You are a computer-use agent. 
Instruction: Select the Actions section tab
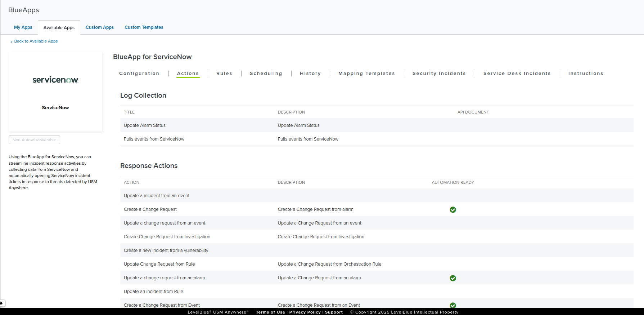[188, 74]
